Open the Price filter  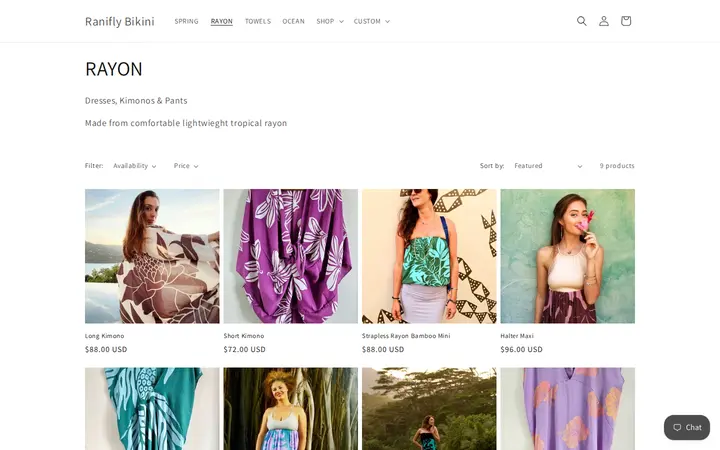[186, 166]
